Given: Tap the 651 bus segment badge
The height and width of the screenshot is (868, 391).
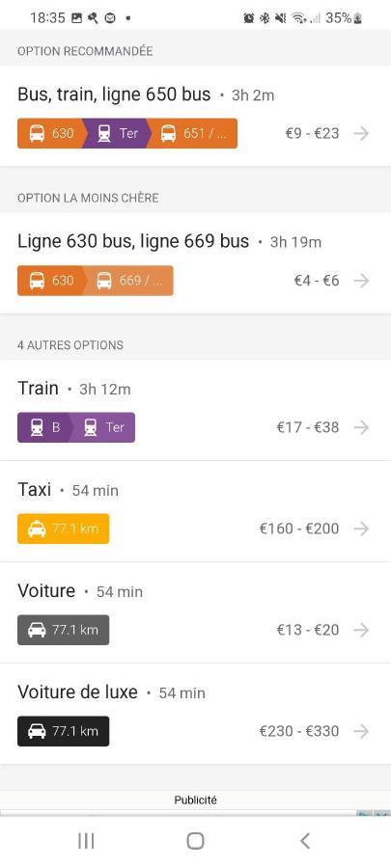Looking at the screenshot, I should coord(193,133).
